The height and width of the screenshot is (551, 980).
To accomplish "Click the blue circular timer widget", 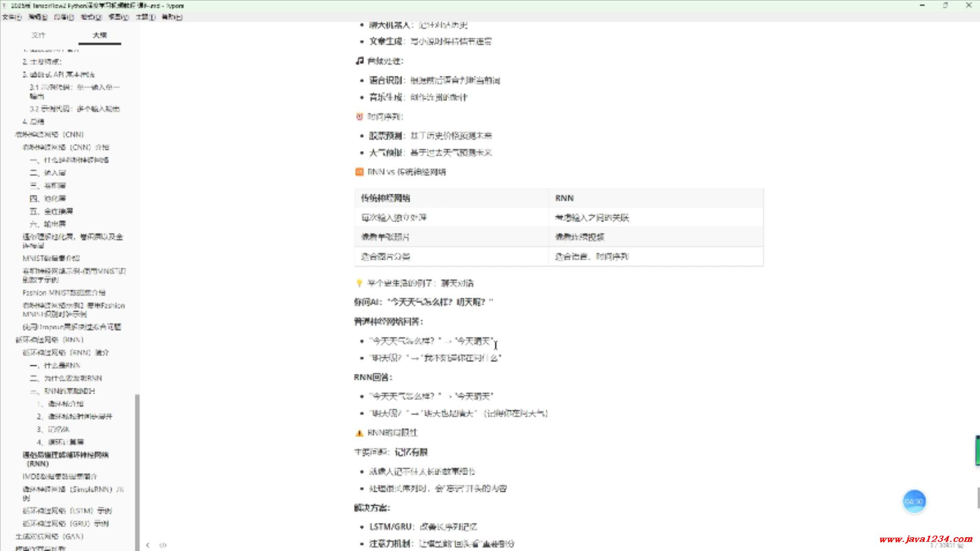I will (914, 502).
